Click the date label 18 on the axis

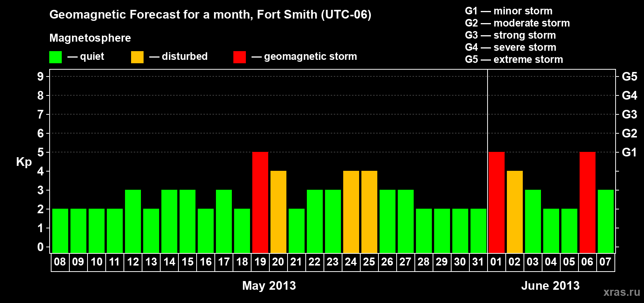(x=242, y=262)
